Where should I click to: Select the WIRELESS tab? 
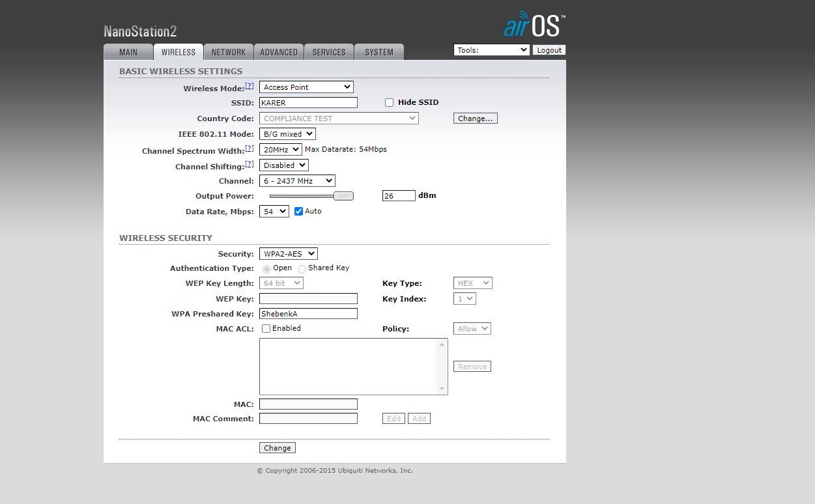(179, 52)
